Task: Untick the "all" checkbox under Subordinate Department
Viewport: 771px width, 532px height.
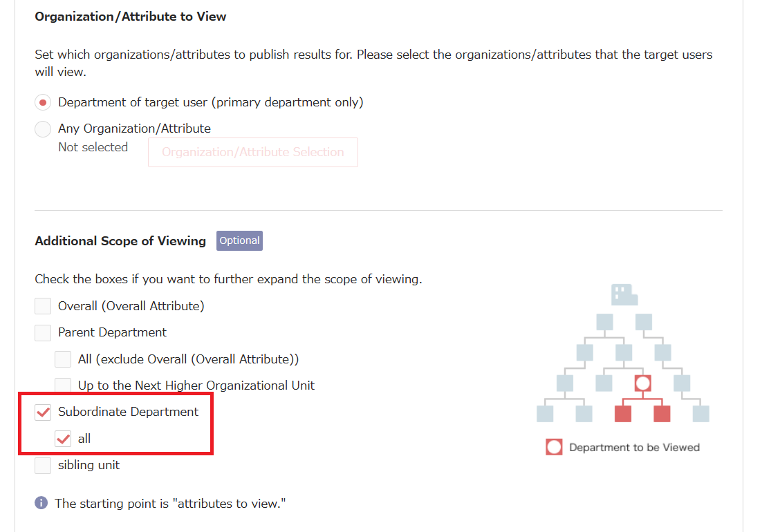Action: click(x=63, y=439)
